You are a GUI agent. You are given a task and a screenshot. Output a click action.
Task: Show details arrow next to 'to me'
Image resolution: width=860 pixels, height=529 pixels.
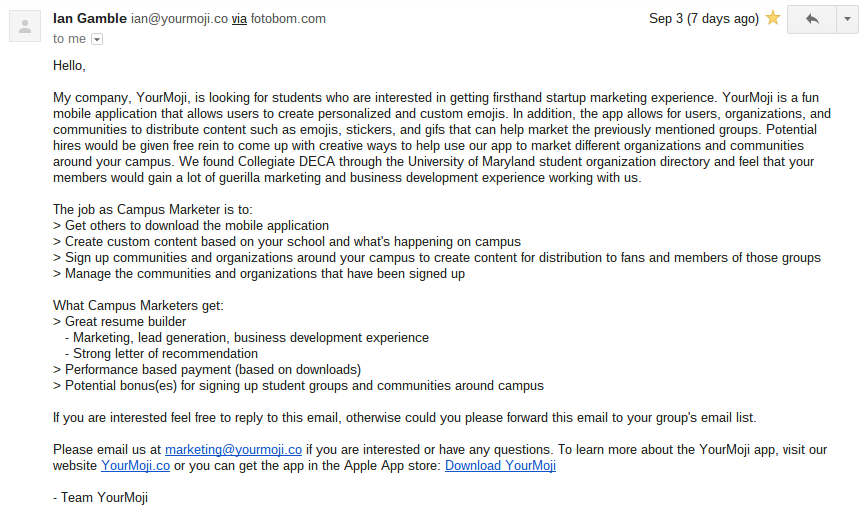(97, 39)
